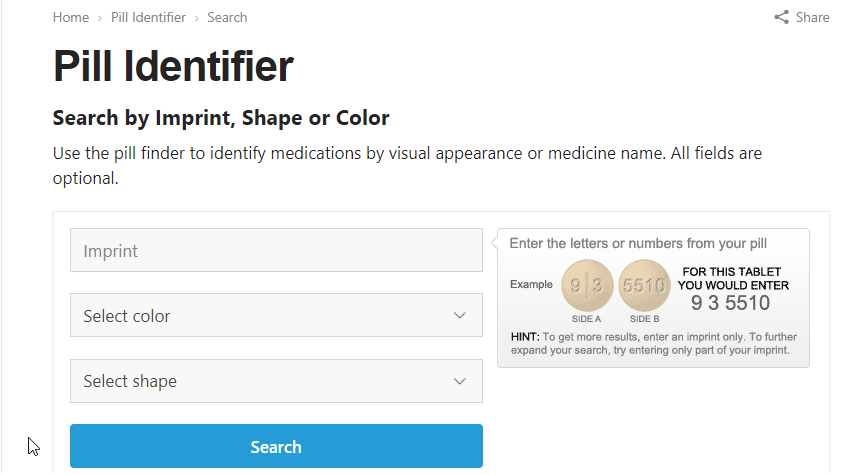
Task: Open the Select color dropdown
Action: (x=276, y=316)
